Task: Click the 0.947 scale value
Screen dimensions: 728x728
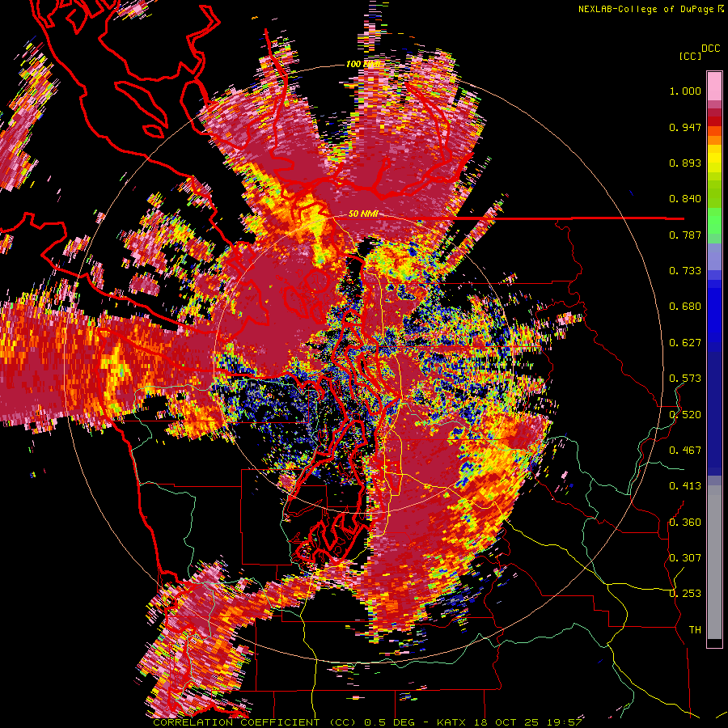Action: point(685,127)
